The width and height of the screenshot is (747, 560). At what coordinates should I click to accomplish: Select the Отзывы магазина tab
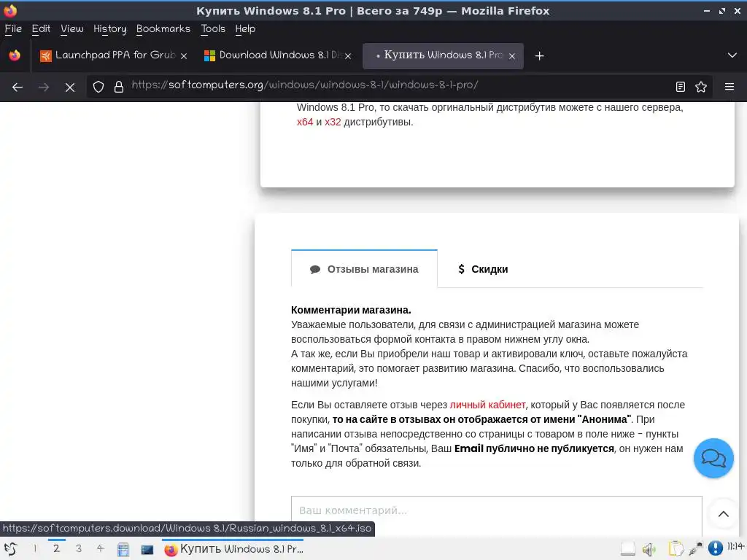click(x=364, y=269)
